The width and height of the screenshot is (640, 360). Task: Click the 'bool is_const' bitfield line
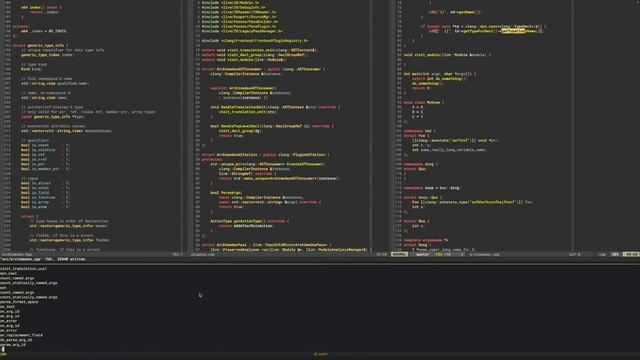point(45,145)
